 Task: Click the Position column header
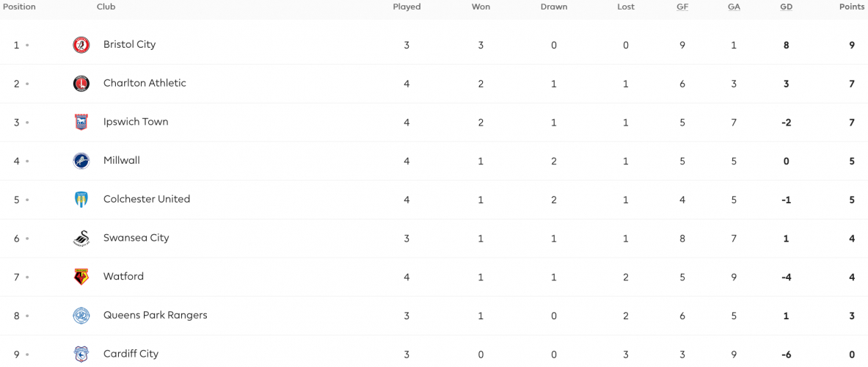(x=18, y=7)
